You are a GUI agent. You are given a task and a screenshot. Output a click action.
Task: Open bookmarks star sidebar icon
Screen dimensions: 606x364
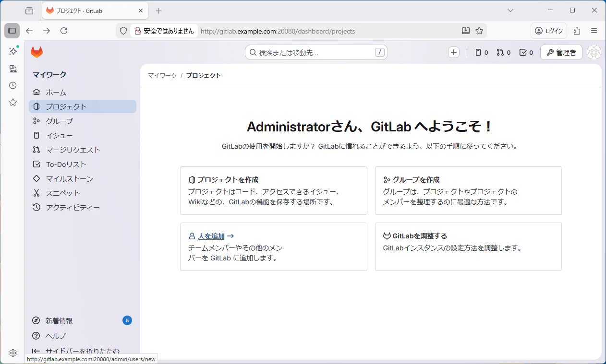[13, 102]
